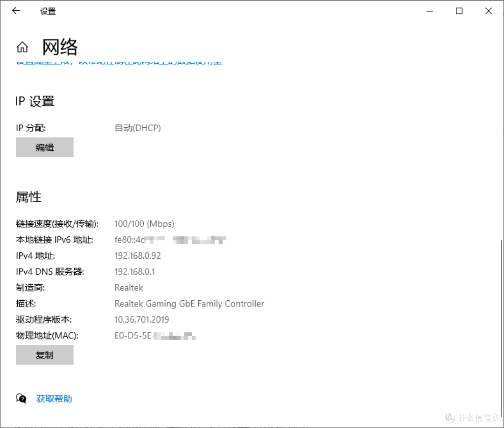Click the 描述 label
The width and height of the screenshot is (504, 428).
click(26, 304)
